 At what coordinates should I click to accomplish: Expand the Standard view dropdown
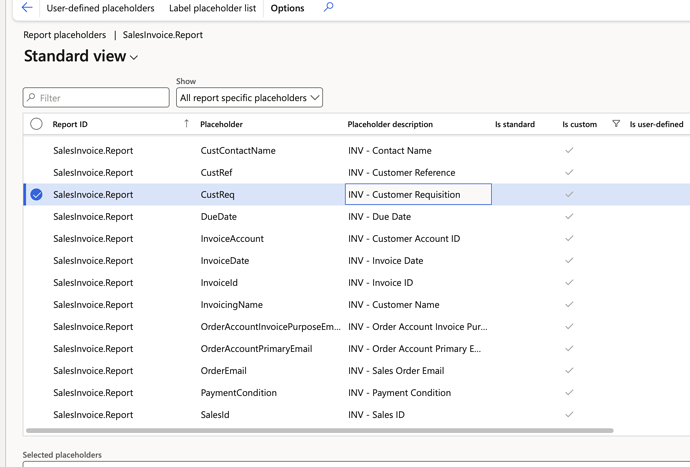coord(134,58)
